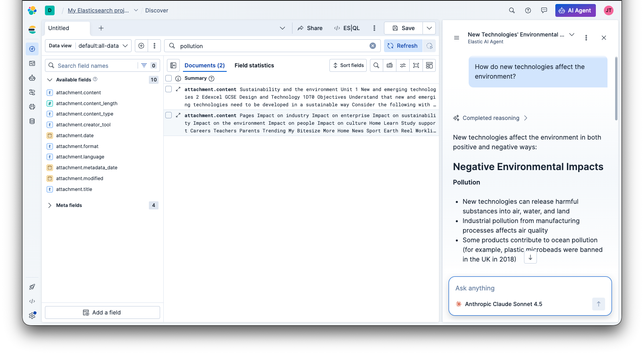
Task: Add a new Discover tab
Action: pyautogui.click(x=101, y=28)
